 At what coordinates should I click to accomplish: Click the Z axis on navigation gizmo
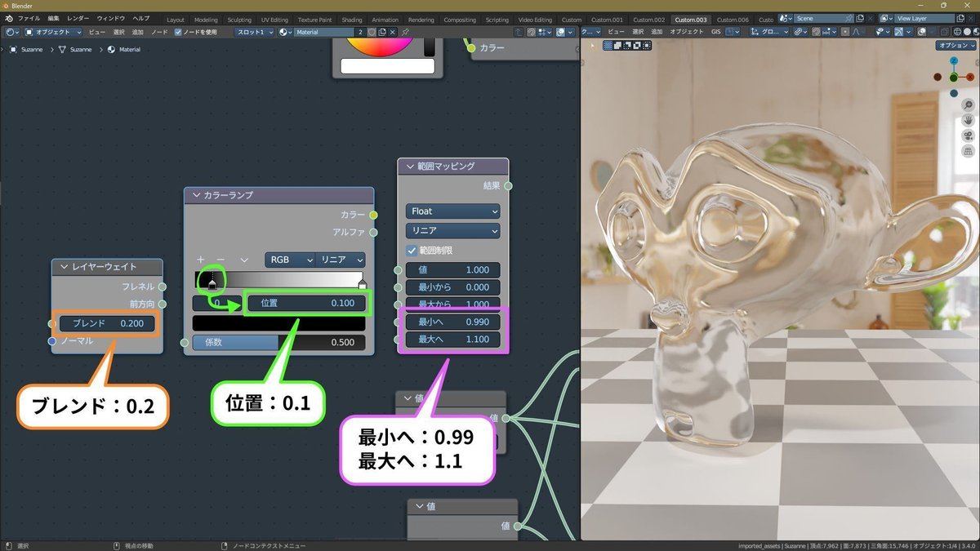(x=954, y=61)
